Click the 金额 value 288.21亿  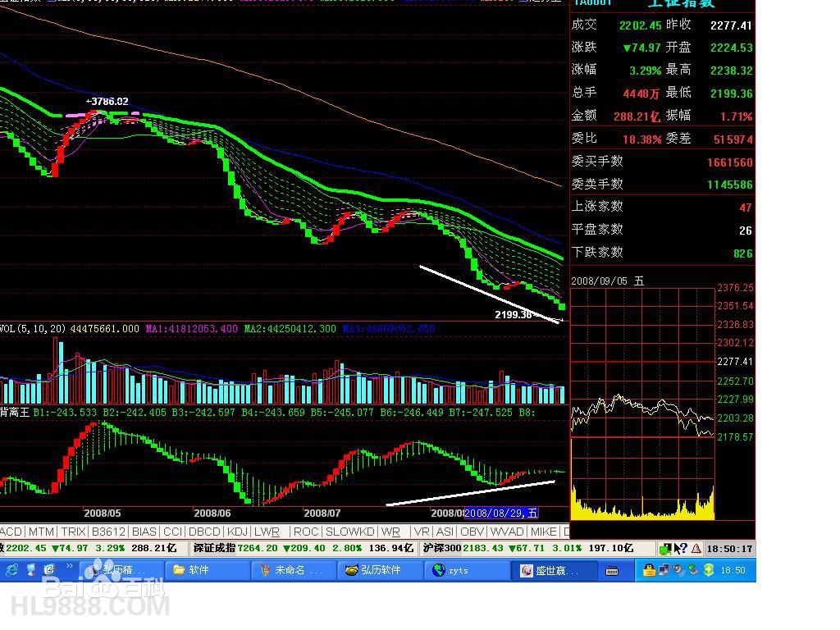pos(637,116)
